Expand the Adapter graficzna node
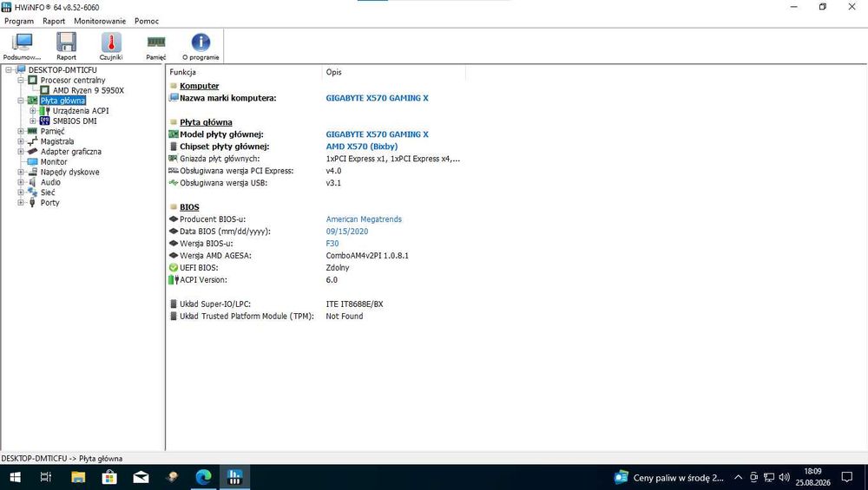The image size is (868, 490). 21,152
